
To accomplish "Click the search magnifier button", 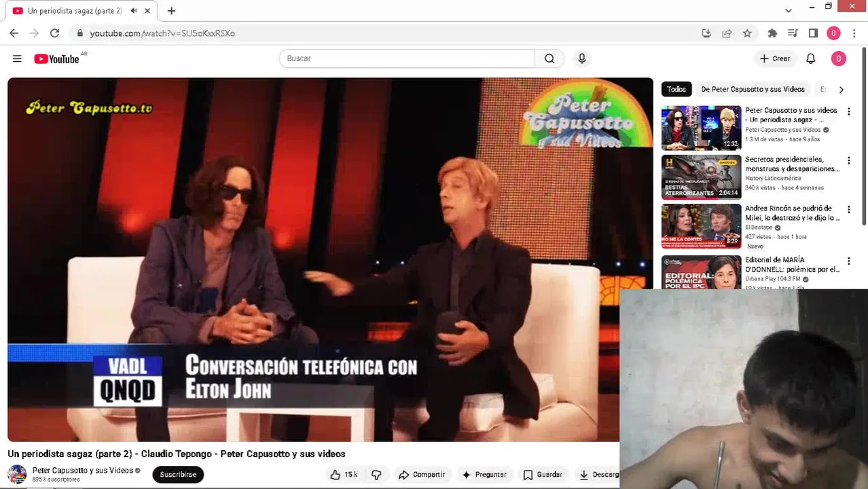I will click(x=549, y=58).
